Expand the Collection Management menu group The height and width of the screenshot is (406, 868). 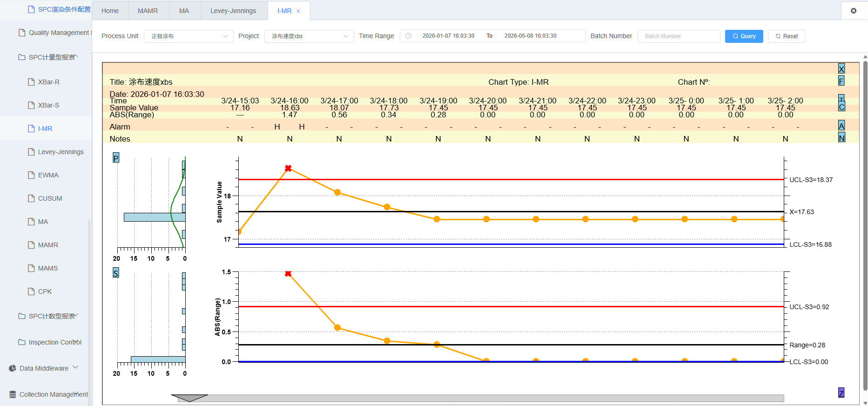pyautogui.click(x=47, y=394)
